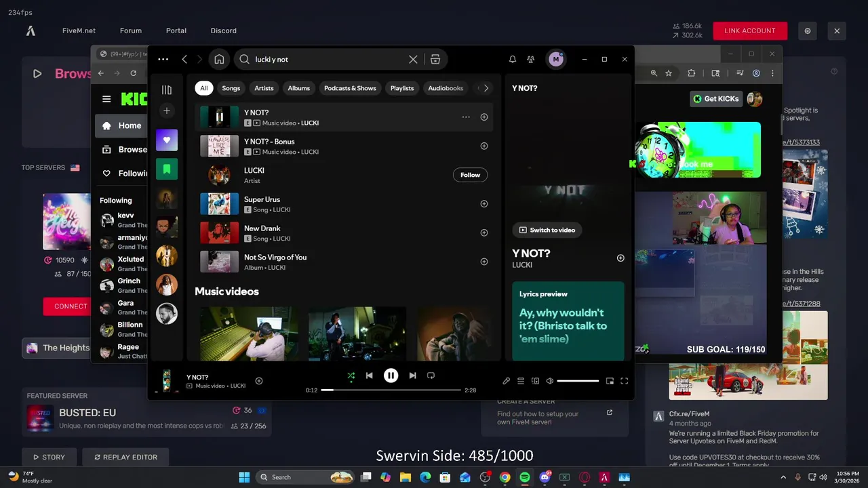
Task: Create a playlist with the plus icon
Action: click(x=167, y=110)
